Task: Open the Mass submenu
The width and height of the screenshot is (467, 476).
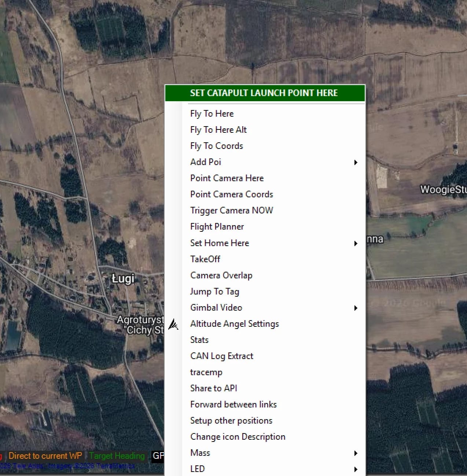Action: 265,453
